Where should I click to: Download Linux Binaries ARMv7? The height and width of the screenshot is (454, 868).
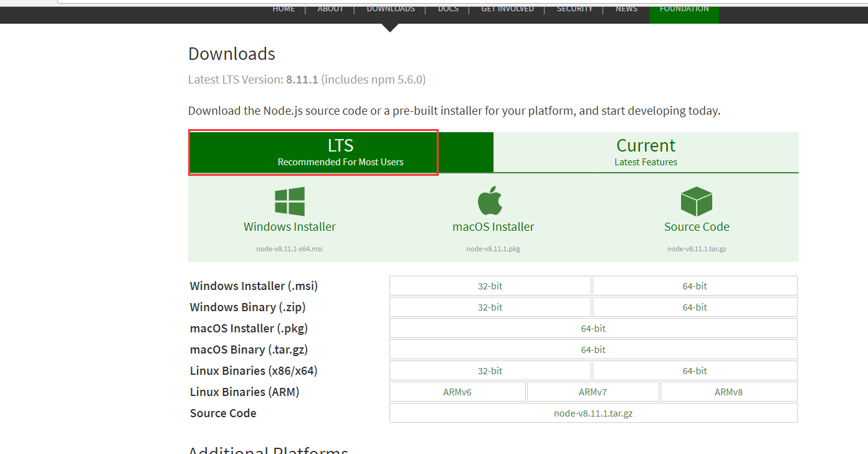[x=593, y=392]
